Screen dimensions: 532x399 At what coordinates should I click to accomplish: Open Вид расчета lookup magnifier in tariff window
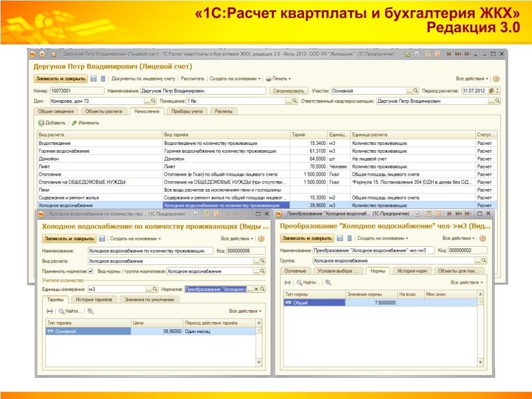(x=262, y=261)
